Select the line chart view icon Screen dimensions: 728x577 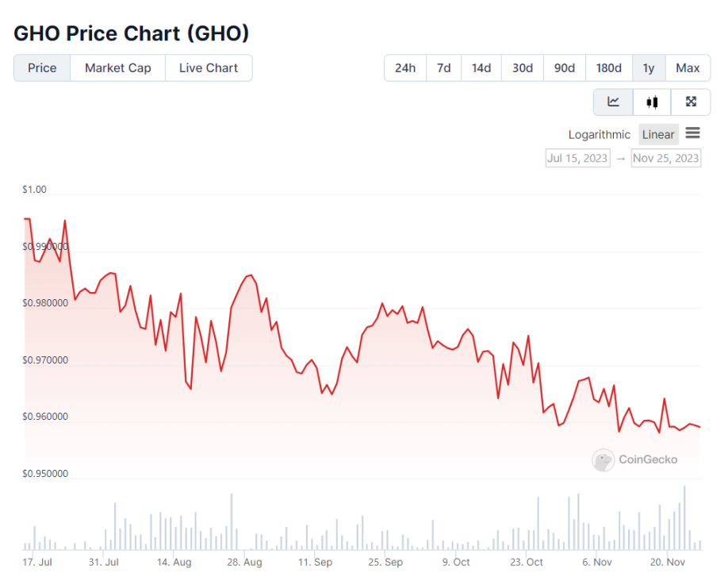click(613, 102)
